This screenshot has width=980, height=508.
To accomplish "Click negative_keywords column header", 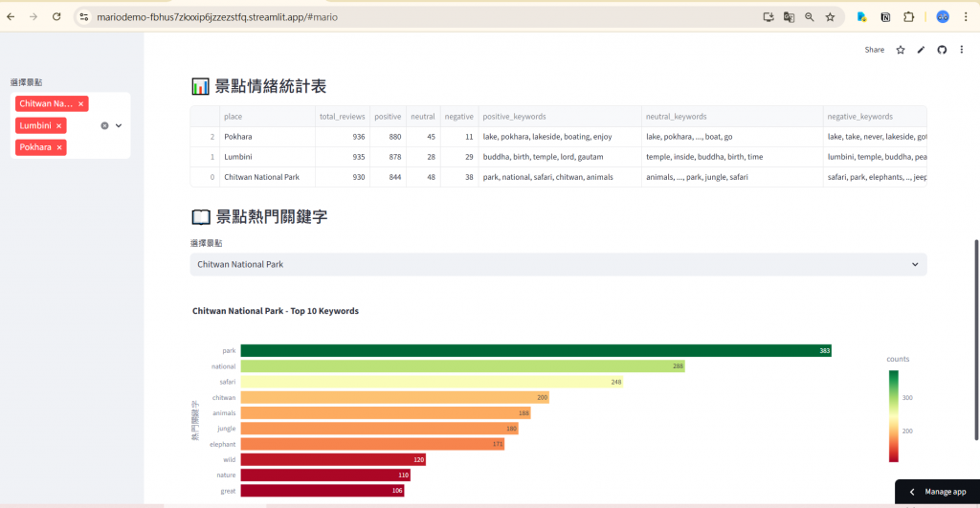I will 875,116.
